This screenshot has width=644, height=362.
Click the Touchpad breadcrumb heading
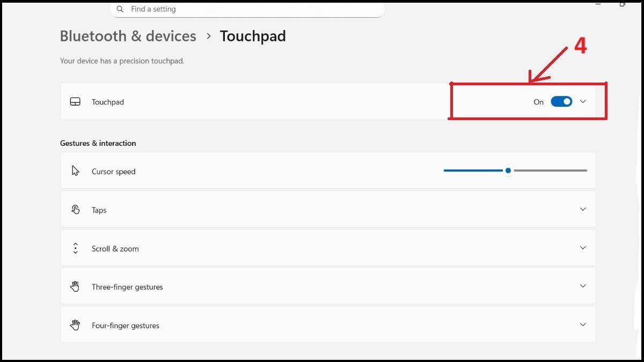(x=253, y=36)
